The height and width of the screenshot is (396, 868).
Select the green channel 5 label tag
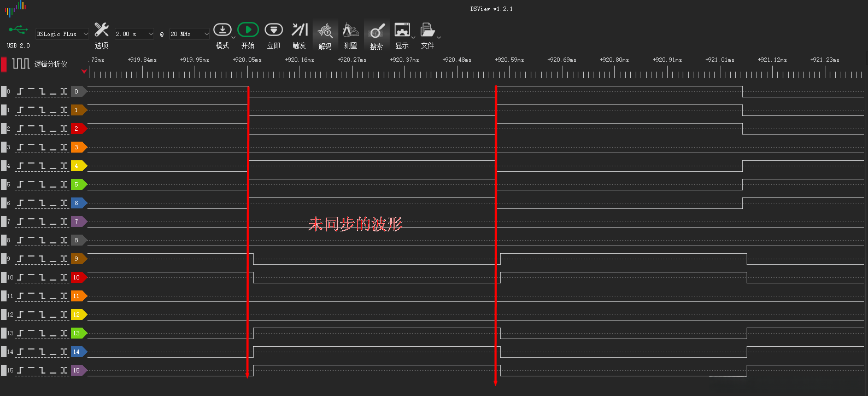point(79,185)
